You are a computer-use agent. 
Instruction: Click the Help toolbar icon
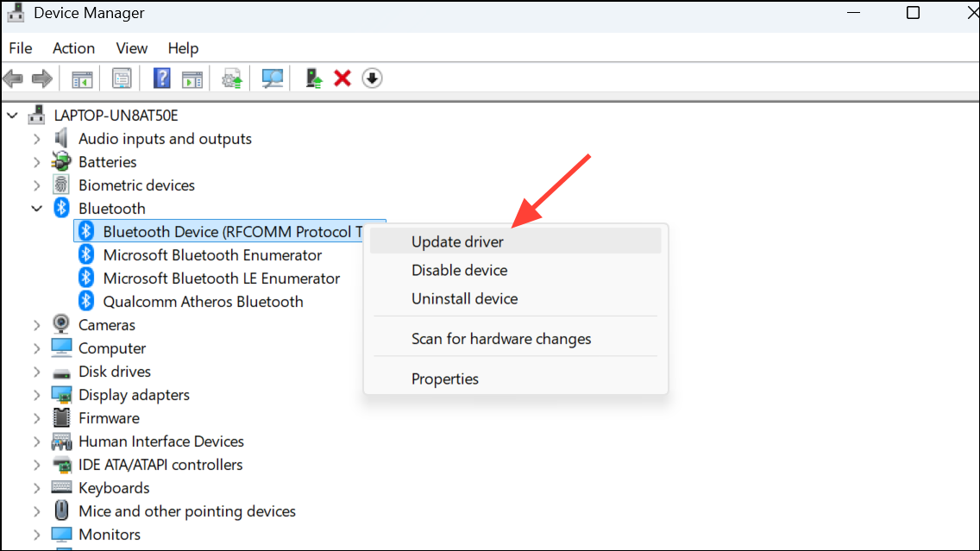[161, 78]
